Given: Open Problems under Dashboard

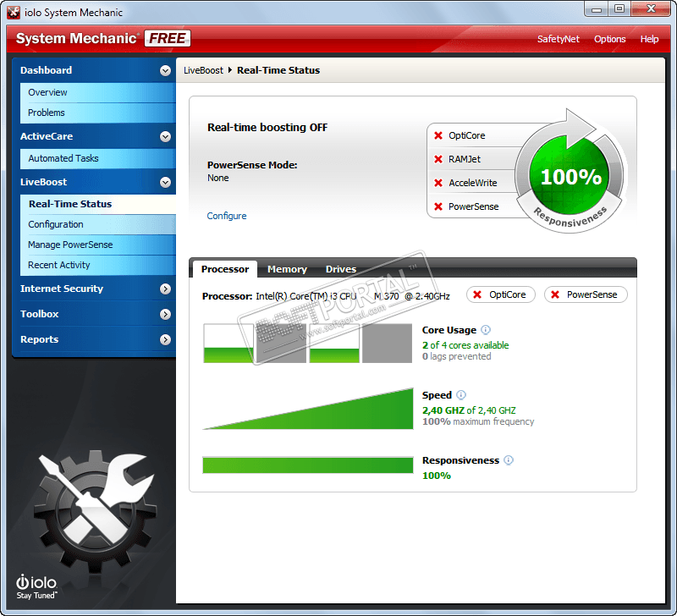Looking at the screenshot, I should [98, 113].
